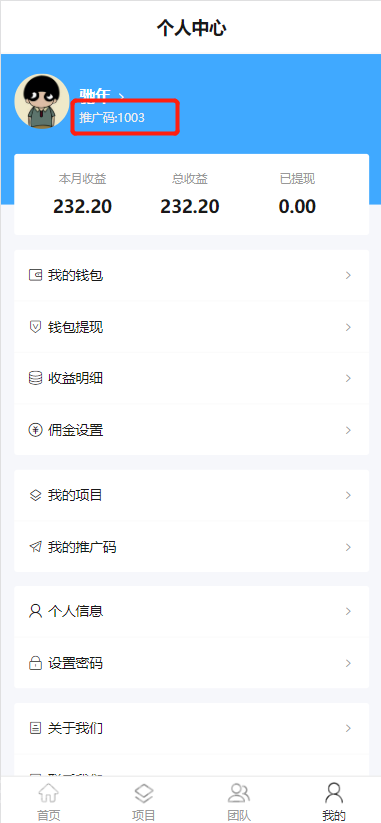The height and width of the screenshot is (823, 381).
Task: Switch to the 项目 tab
Action: click(143, 801)
